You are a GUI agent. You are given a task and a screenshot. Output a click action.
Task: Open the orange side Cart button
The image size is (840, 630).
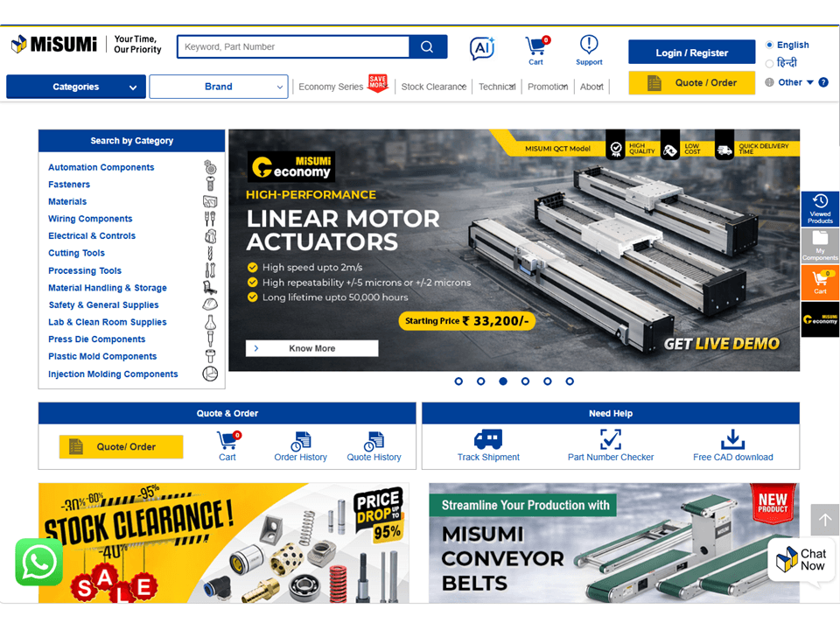(820, 283)
